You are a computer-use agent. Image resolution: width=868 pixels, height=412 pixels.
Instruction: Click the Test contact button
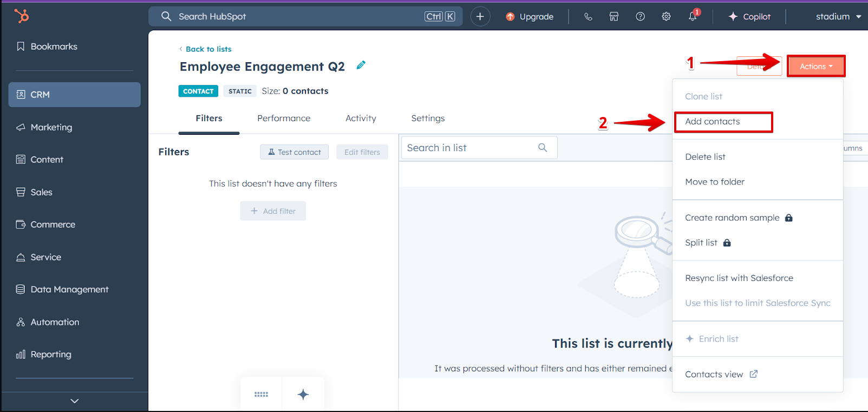(295, 152)
